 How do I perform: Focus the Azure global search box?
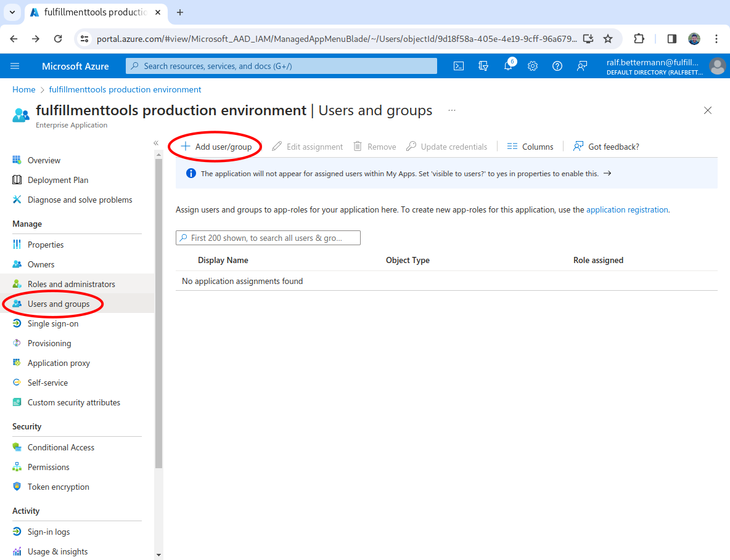pyautogui.click(x=281, y=66)
